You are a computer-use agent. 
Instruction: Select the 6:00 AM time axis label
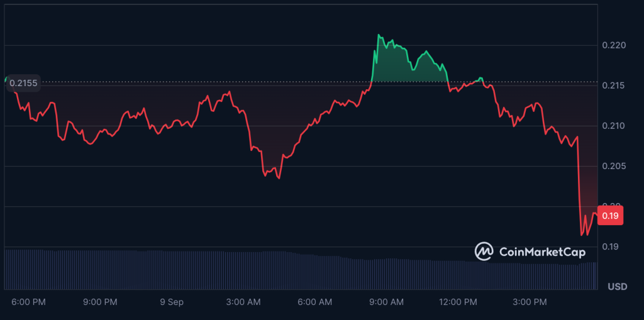(x=314, y=302)
